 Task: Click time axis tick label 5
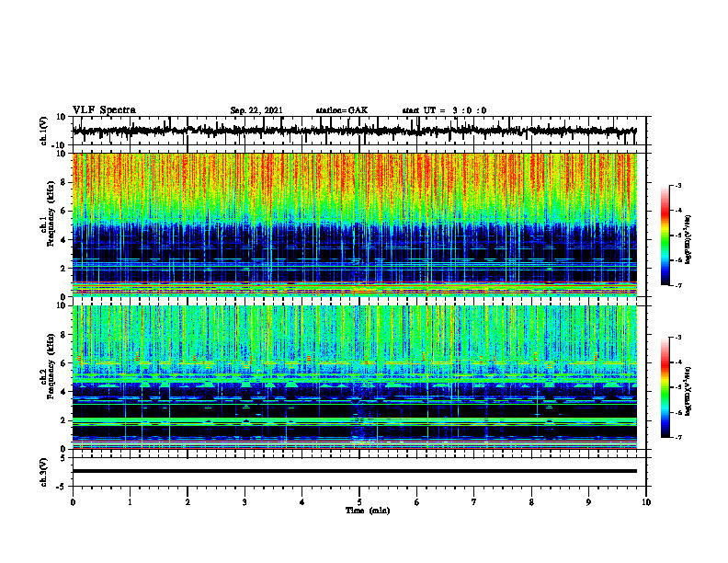[359, 502]
